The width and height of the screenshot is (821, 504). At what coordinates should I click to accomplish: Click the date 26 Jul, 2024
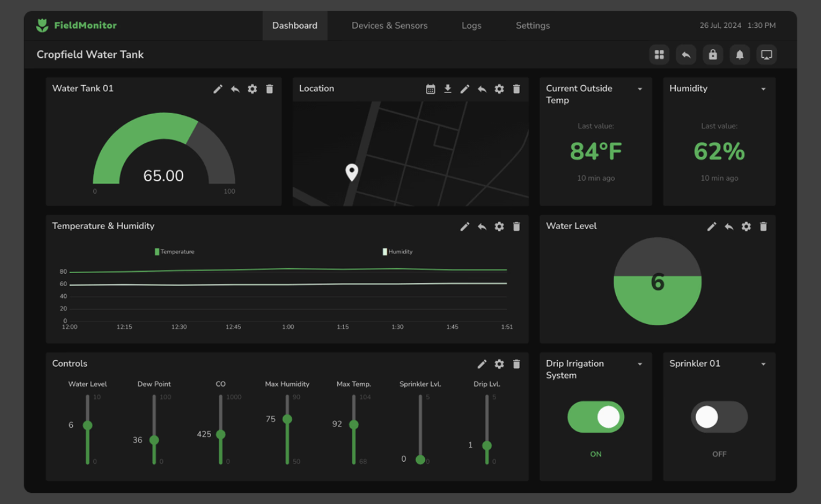point(720,25)
